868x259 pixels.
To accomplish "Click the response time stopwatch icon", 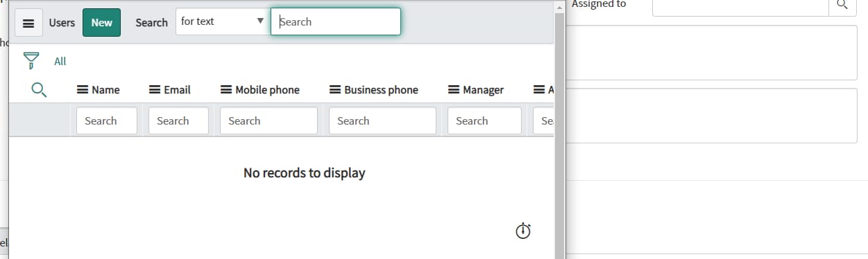I will point(523,231).
